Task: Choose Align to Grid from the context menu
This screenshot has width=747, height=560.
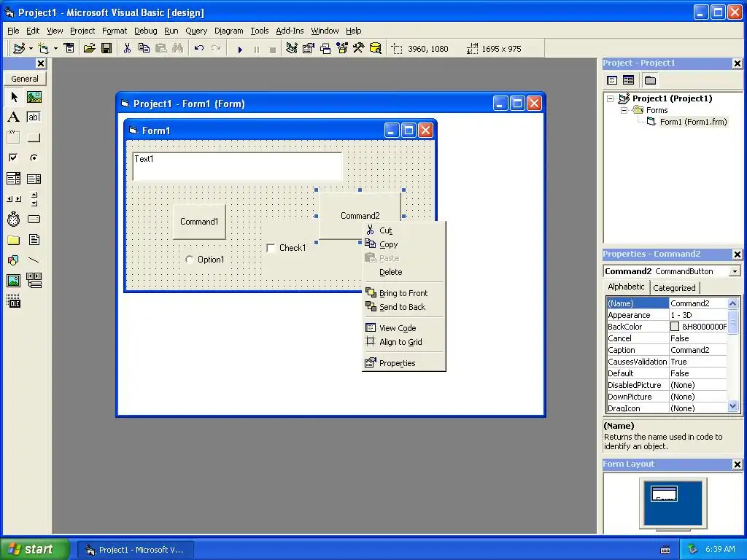Action: coord(404,342)
